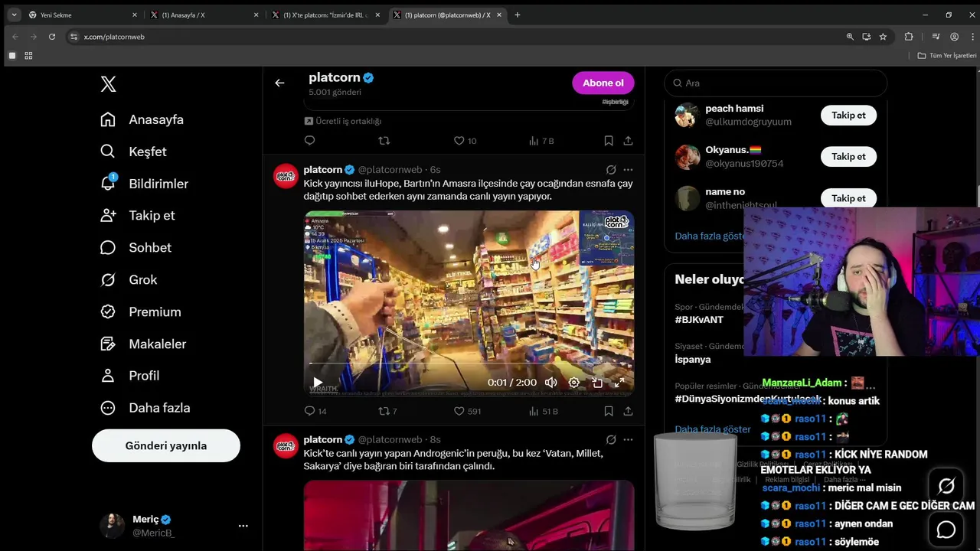Switch to the X'te platcorn İzmir tab
The height and width of the screenshot is (551, 980).
(326, 15)
